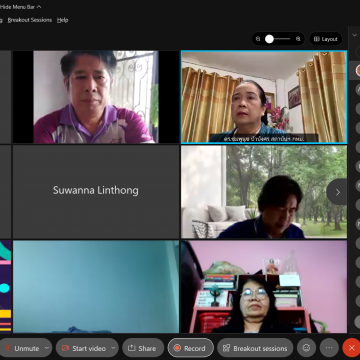The height and width of the screenshot is (360, 360).
Task: Collapse the side panel chevron at top
Action: pos(354,35)
